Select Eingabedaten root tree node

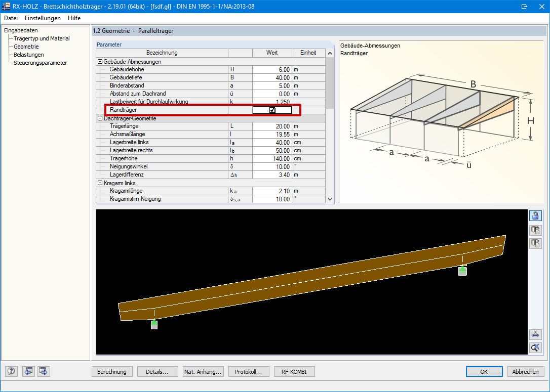21,30
